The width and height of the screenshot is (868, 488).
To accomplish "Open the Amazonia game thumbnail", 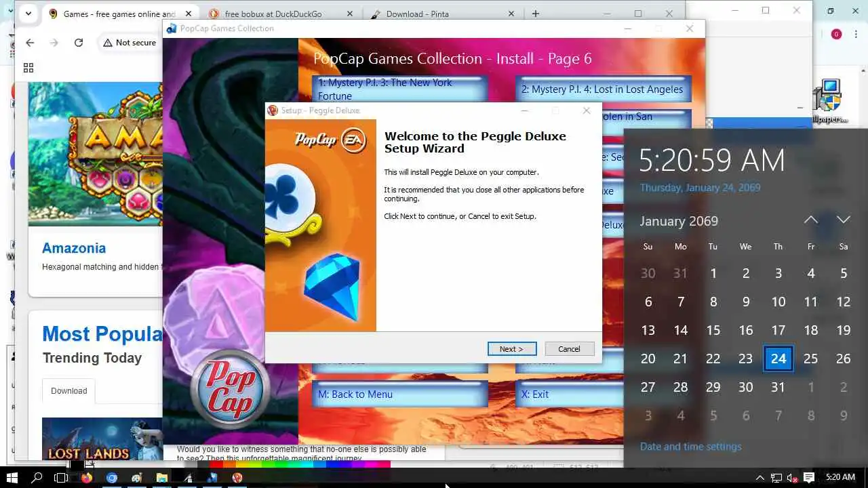I will pyautogui.click(x=96, y=154).
